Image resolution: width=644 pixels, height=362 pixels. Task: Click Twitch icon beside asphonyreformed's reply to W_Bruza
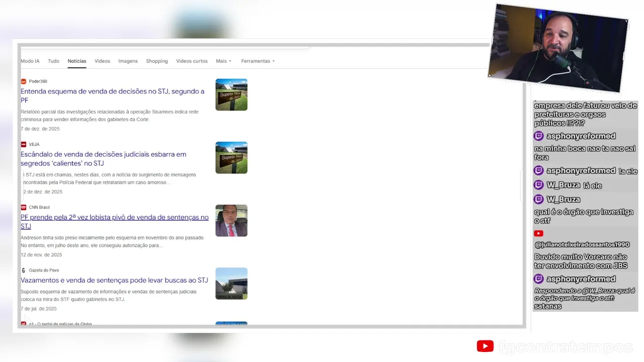click(539, 279)
